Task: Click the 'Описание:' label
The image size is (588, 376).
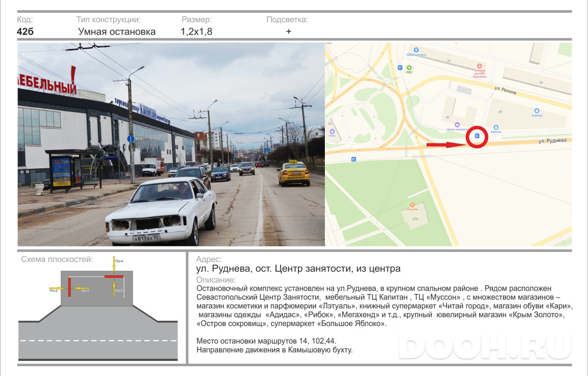Action: point(216,280)
